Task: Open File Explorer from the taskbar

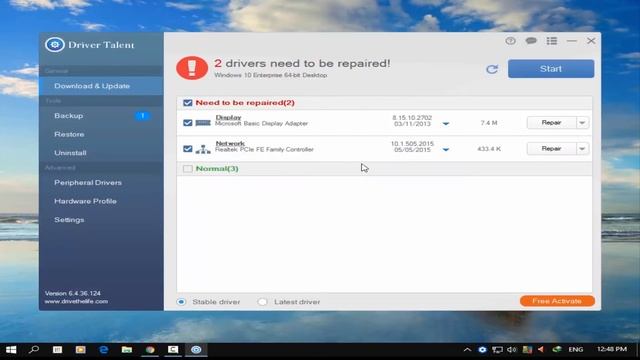Action: (127, 350)
